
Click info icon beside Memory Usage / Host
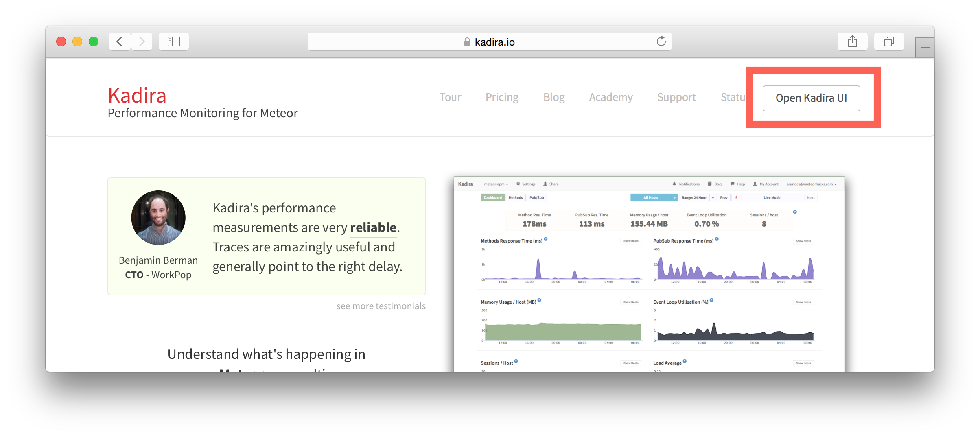click(x=539, y=300)
